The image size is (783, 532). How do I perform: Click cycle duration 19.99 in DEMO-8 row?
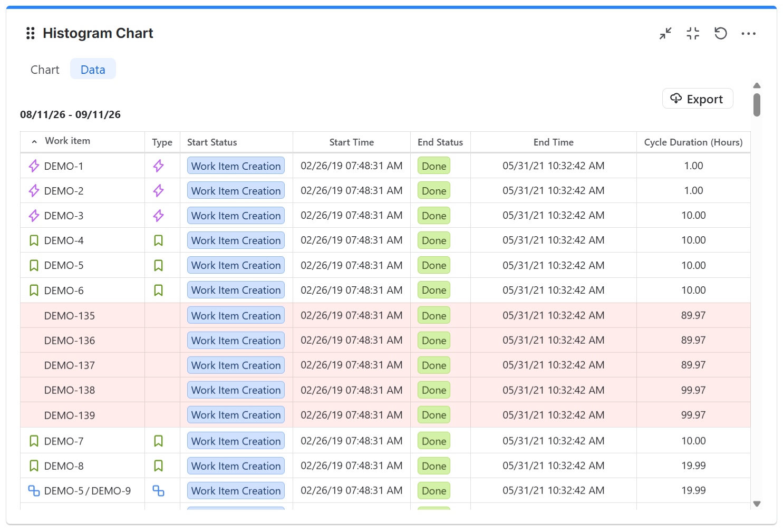(x=693, y=466)
